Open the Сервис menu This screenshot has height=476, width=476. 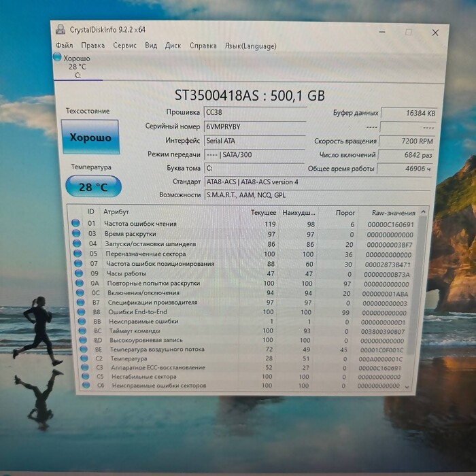coord(124,46)
